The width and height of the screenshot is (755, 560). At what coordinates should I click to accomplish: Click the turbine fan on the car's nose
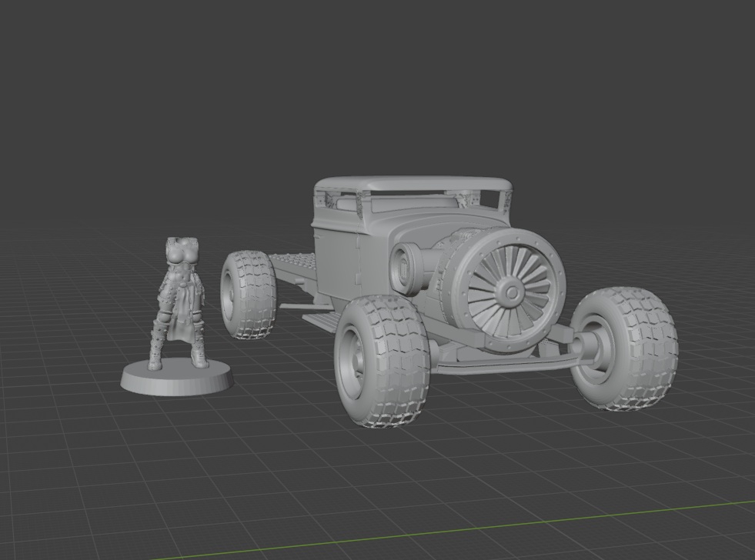(x=511, y=292)
